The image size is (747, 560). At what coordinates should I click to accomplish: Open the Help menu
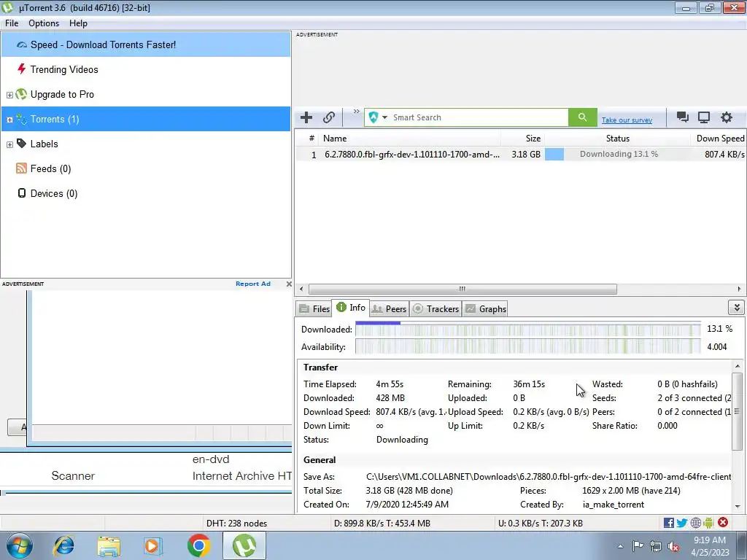point(78,23)
